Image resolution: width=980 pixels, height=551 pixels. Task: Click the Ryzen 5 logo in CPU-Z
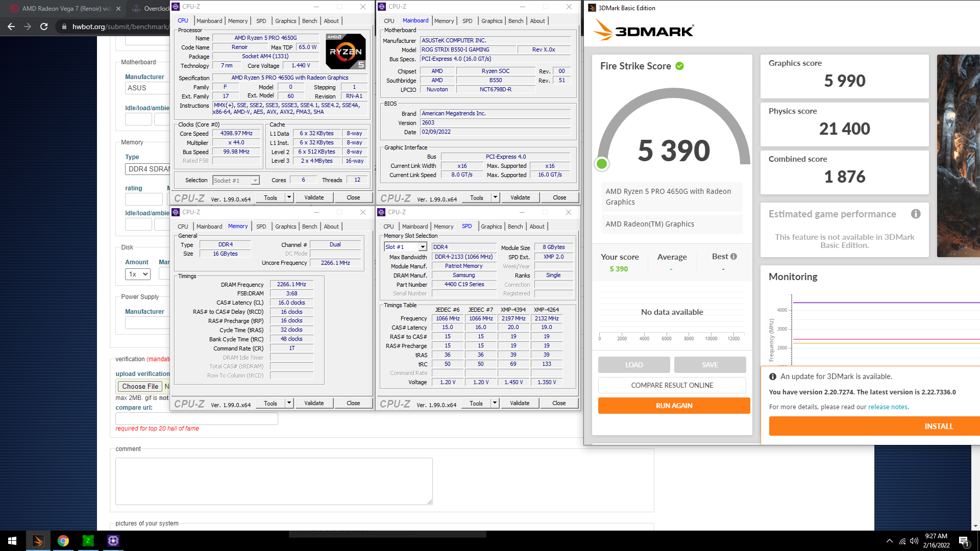click(x=346, y=52)
